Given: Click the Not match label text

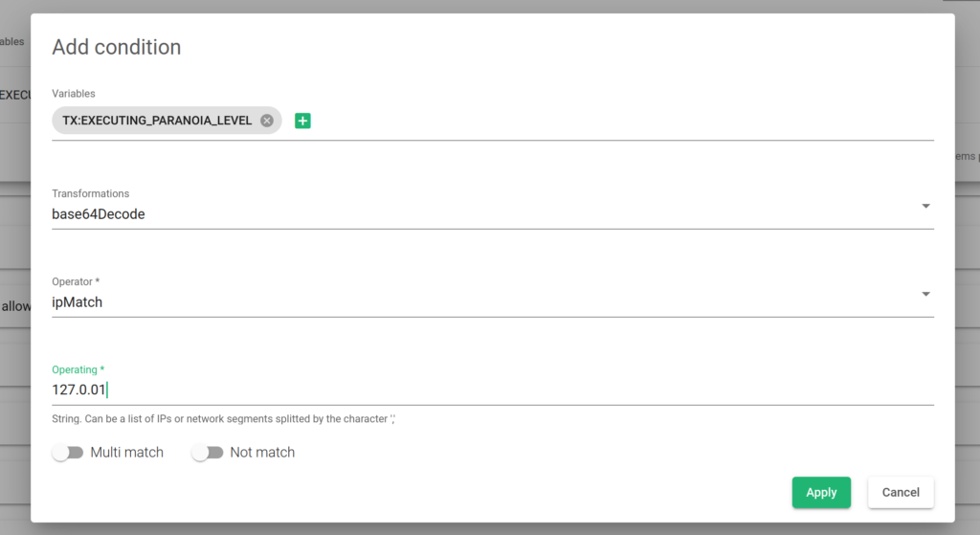Looking at the screenshot, I should click(x=262, y=453).
